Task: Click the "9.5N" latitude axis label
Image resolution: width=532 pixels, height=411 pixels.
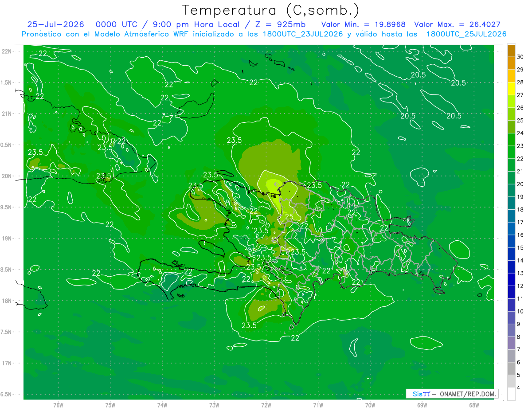Action: [7, 207]
